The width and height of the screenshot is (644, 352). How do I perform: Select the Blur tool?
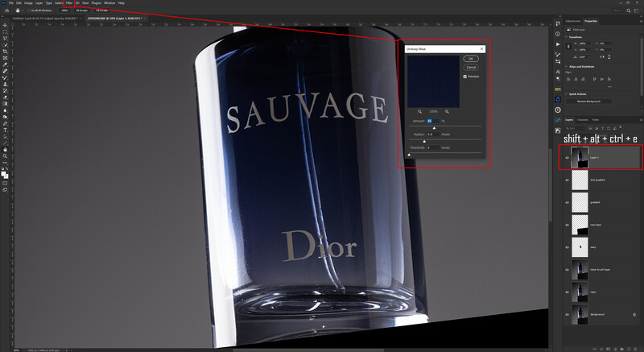[6, 110]
